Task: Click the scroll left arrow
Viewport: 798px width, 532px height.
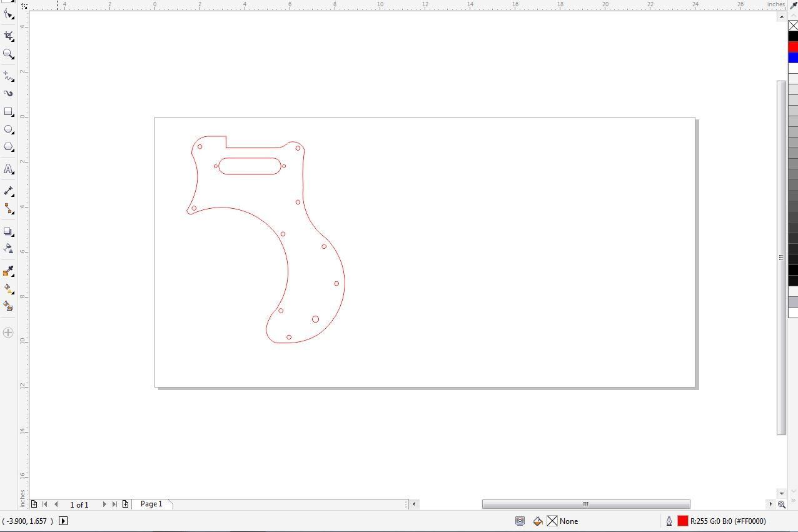Action: click(x=413, y=504)
